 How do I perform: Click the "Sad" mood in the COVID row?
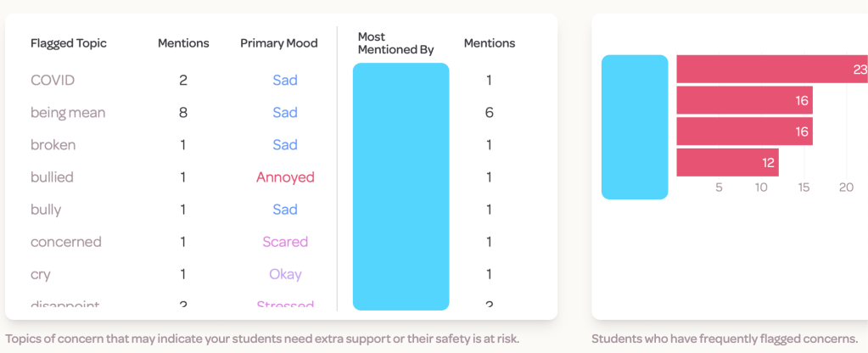[x=285, y=81]
